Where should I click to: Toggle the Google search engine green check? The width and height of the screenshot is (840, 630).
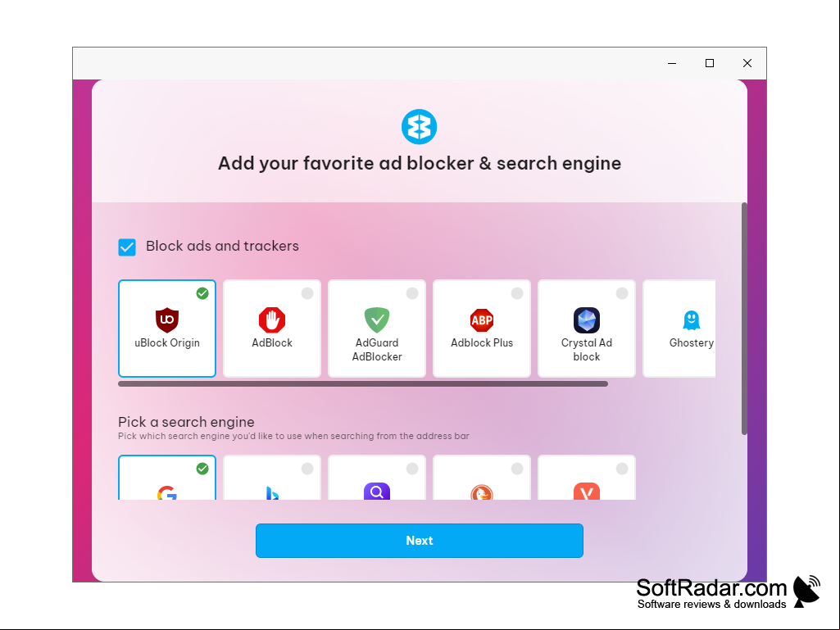click(x=202, y=469)
